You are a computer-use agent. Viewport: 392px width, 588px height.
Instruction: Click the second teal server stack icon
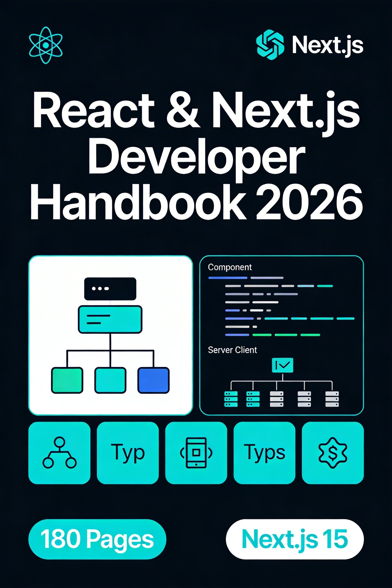point(253,399)
